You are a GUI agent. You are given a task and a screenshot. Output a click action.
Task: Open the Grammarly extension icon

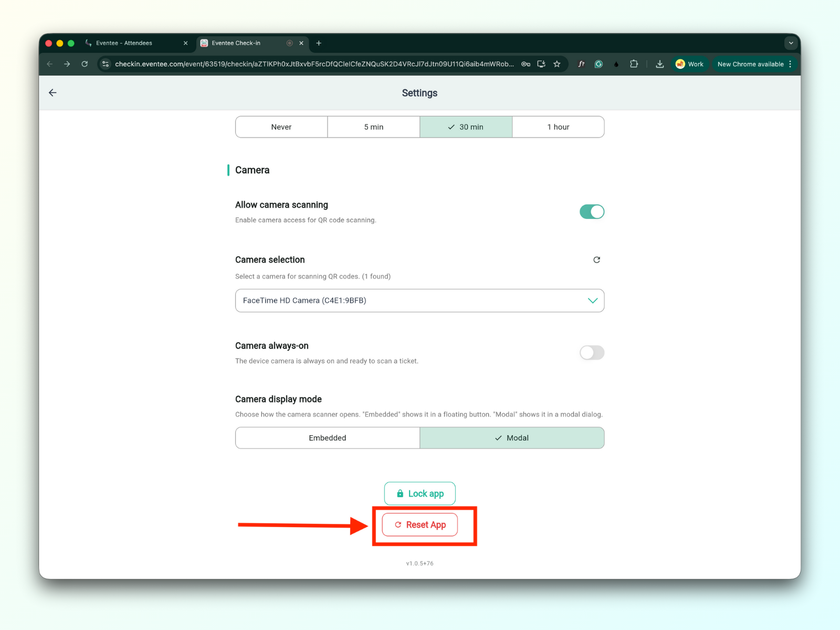(598, 64)
